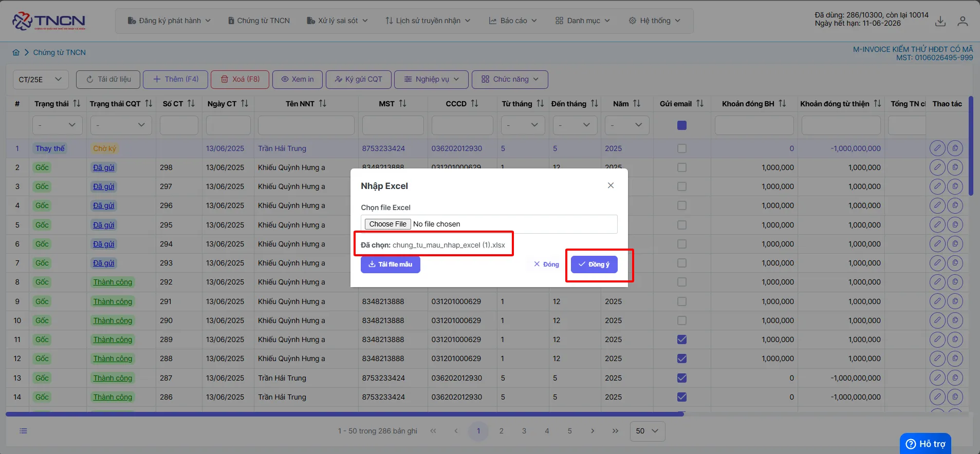Click Đóng to cancel import dialog
The width and height of the screenshot is (980, 454).
546,264
